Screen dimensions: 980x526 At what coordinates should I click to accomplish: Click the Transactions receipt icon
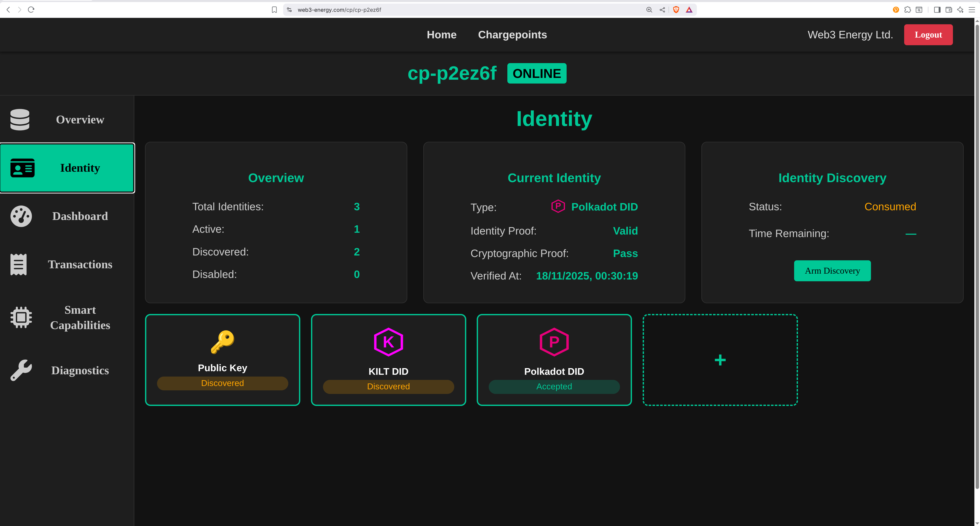click(x=19, y=264)
